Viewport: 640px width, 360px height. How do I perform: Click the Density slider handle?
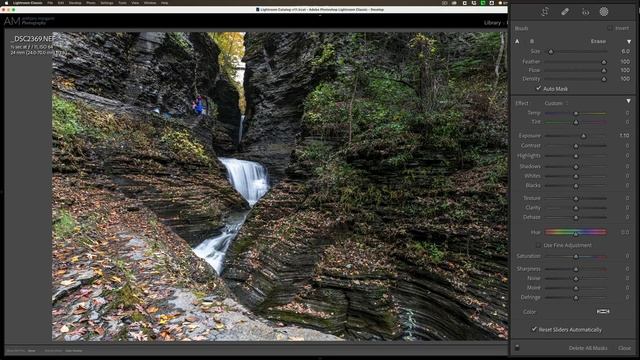(604, 79)
